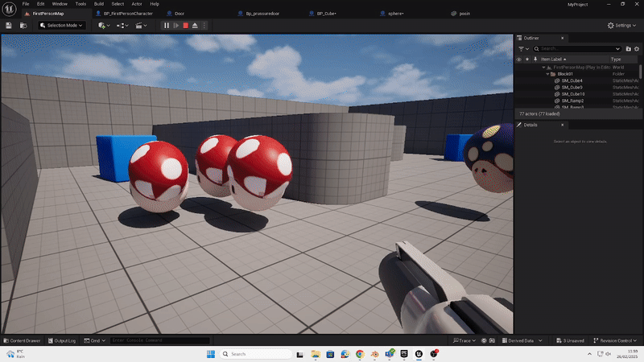Open the Tools menu

coord(80,4)
